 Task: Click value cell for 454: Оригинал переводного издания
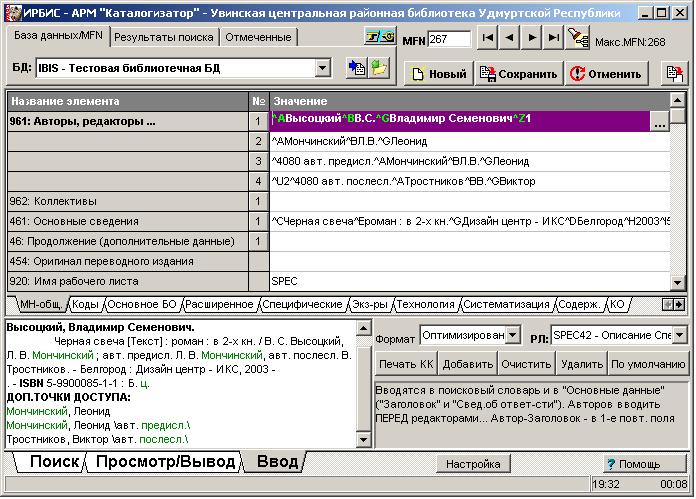click(x=470, y=261)
